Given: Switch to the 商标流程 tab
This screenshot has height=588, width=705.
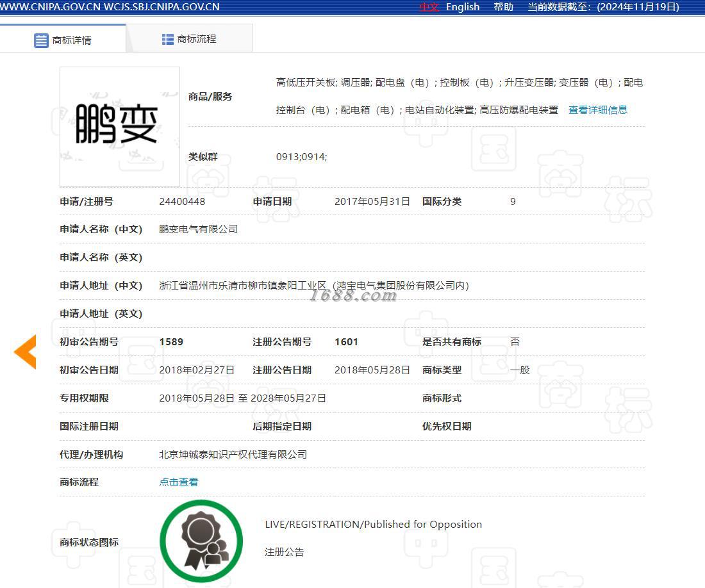Looking at the screenshot, I should coord(189,39).
